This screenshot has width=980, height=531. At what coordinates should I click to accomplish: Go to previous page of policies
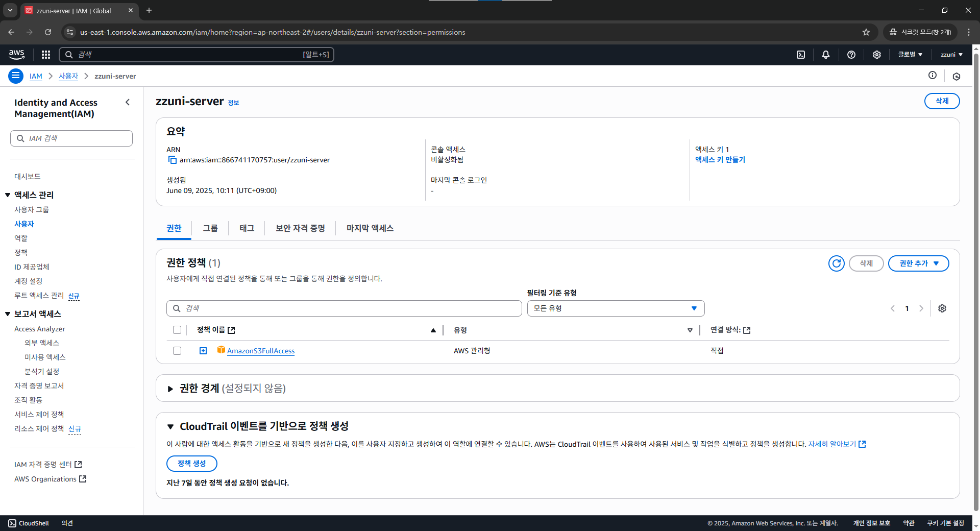coord(893,308)
